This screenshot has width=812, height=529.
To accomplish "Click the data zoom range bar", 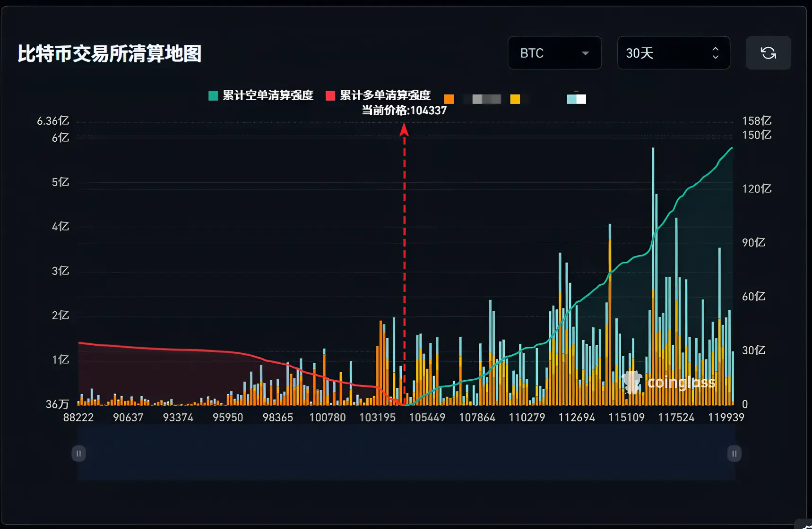I will click(406, 453).
